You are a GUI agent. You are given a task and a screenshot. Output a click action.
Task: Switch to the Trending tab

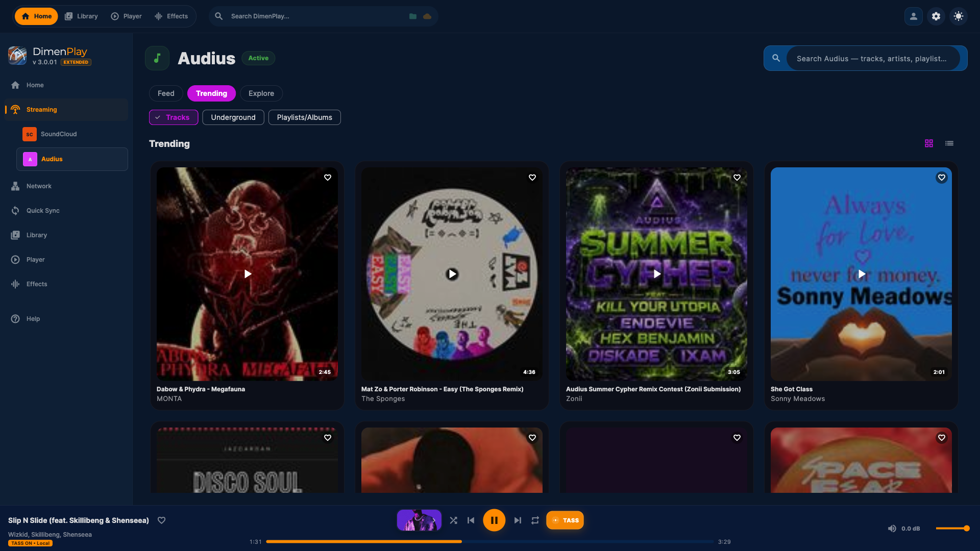211,93
